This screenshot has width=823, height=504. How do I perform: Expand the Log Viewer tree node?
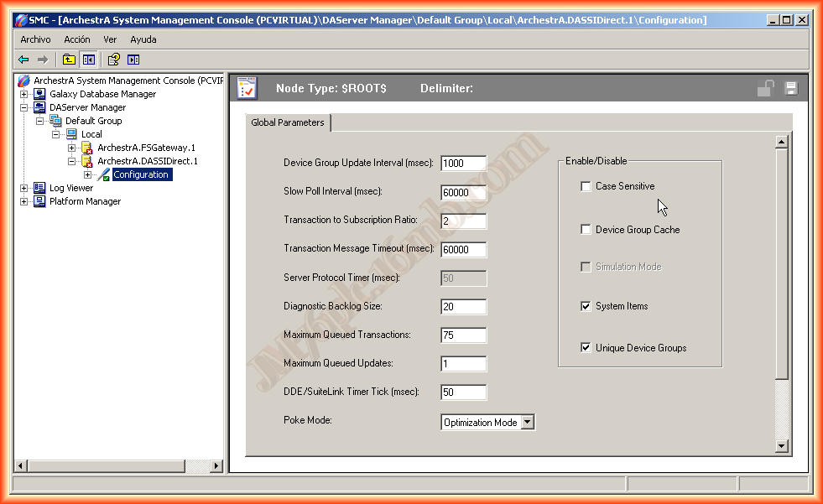tap(23, 189)
